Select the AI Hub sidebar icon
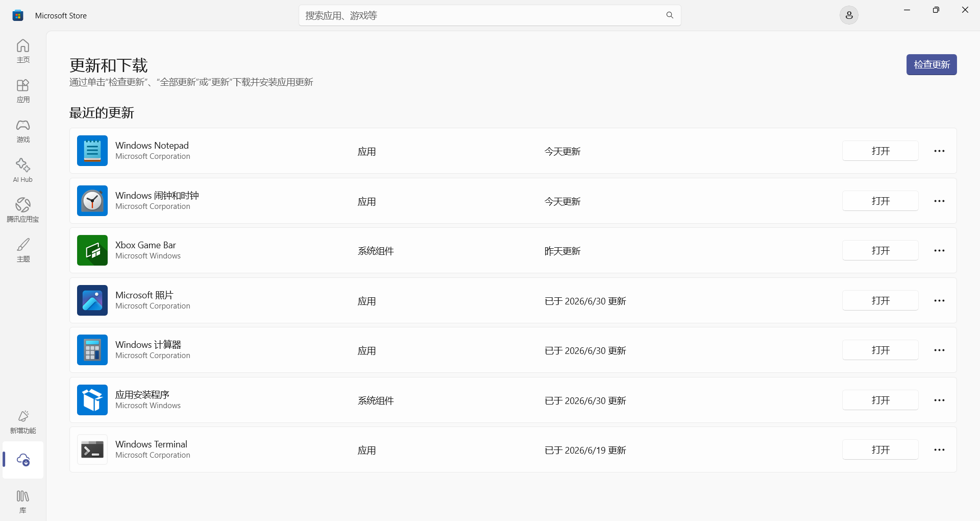Screen dimensions: 980x521 (23, 171)
